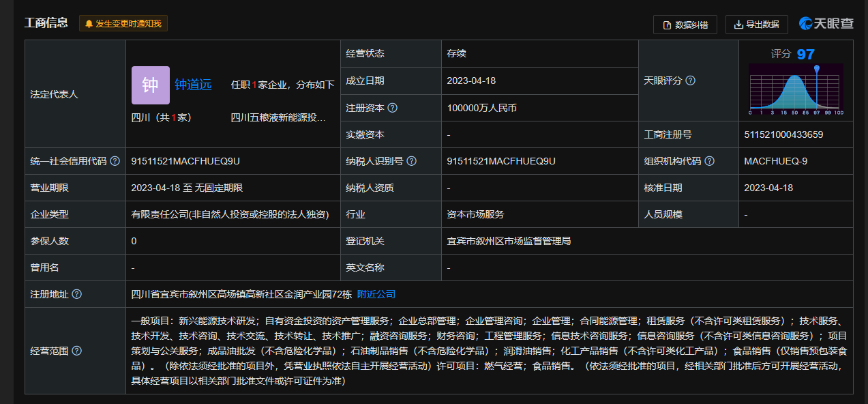Click the question icon beside 统一社会信用代码
Image resolution: width=868 pixels, height=404 pixels.
(115, 161)
